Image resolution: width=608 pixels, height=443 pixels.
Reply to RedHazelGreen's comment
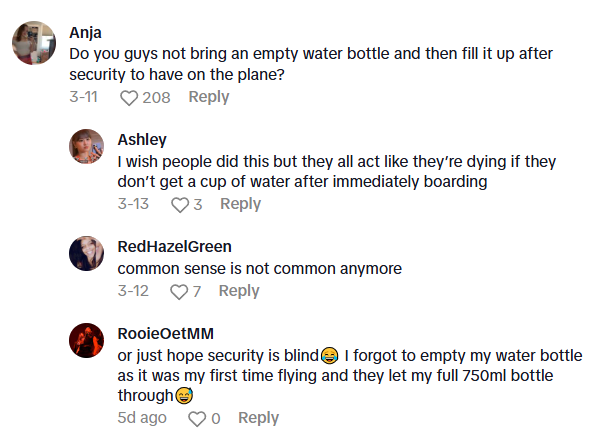point(239,291)
